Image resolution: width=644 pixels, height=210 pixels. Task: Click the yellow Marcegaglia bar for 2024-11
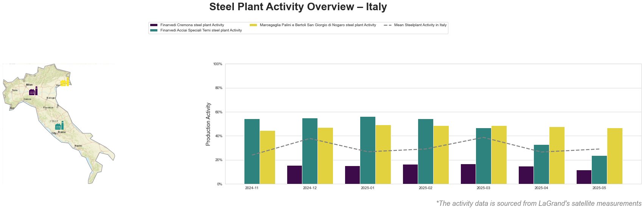268,157
